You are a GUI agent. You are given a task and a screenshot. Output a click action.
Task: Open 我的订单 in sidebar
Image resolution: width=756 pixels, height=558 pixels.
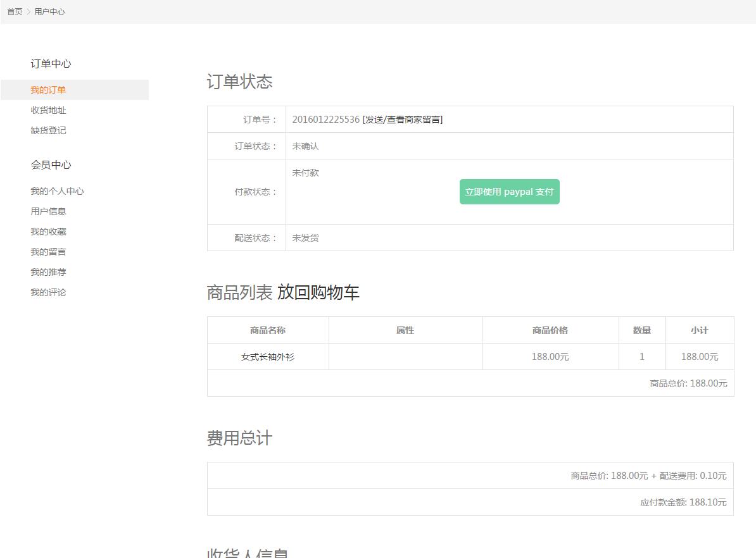click(x=48, y=90)
